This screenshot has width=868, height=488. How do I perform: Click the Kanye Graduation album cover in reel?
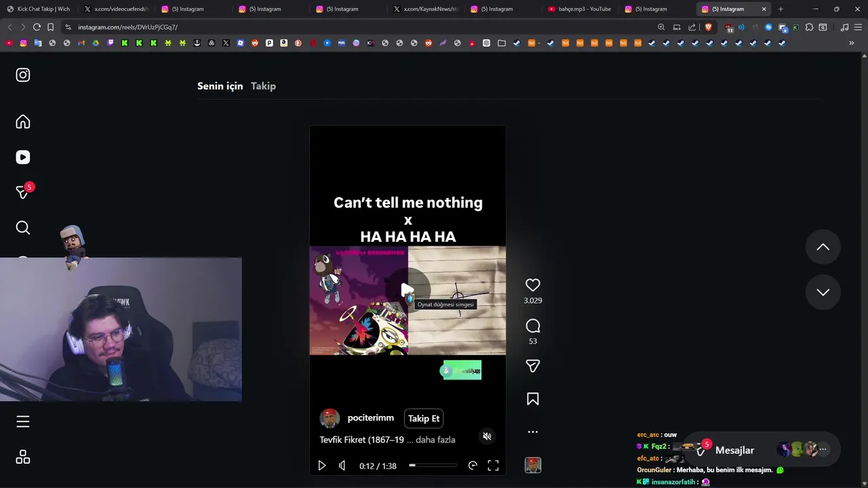359,300
